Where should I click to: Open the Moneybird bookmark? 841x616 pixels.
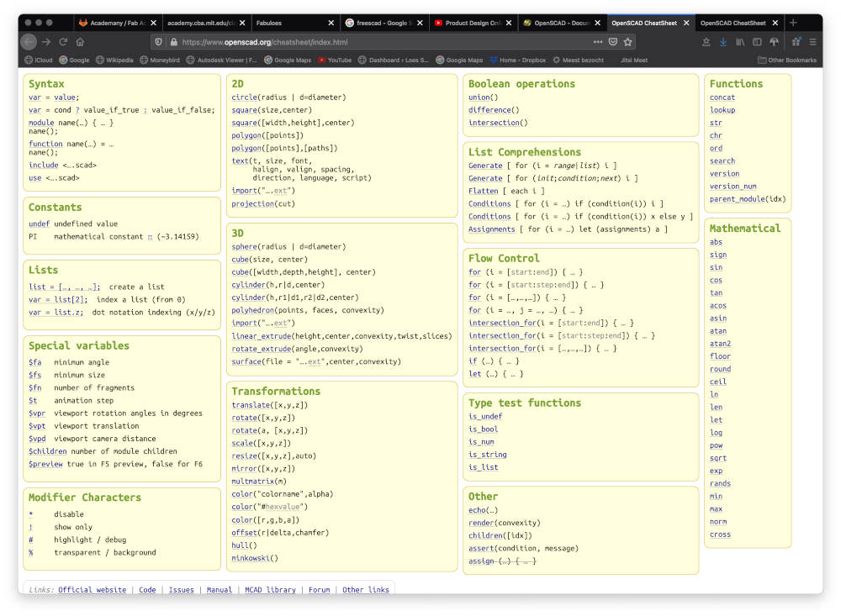(x=160, y=60)
